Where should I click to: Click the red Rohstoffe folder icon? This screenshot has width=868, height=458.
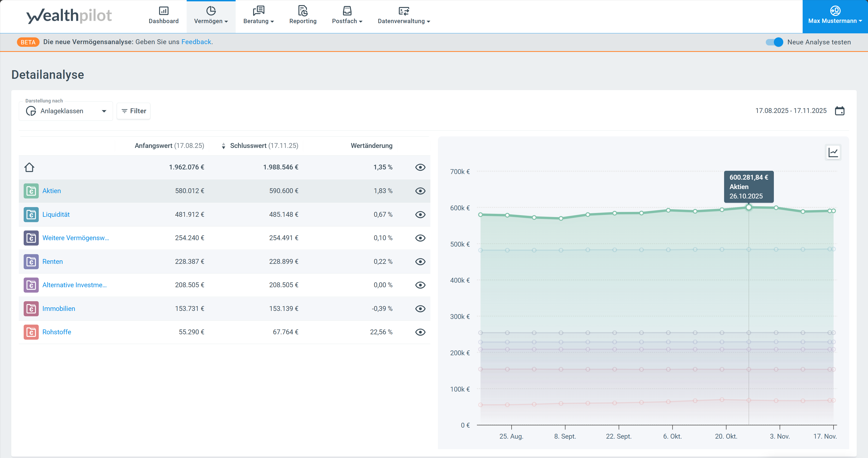(x=31, y=332)
